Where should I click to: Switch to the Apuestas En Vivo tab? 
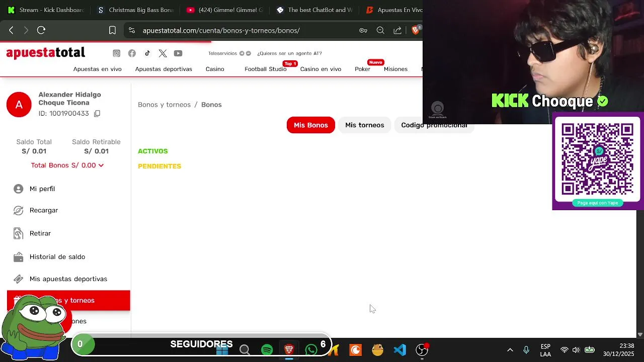click(x=393, y=10)
